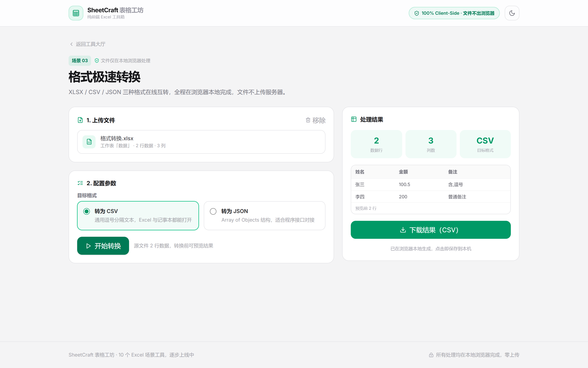Click the 100% Client-Side badge text

[458, 13]
